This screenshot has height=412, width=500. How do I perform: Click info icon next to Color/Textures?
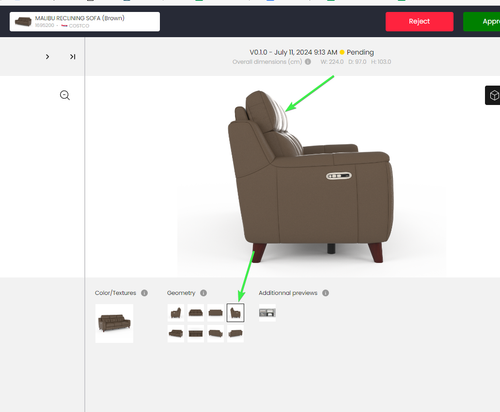[144, 293]
